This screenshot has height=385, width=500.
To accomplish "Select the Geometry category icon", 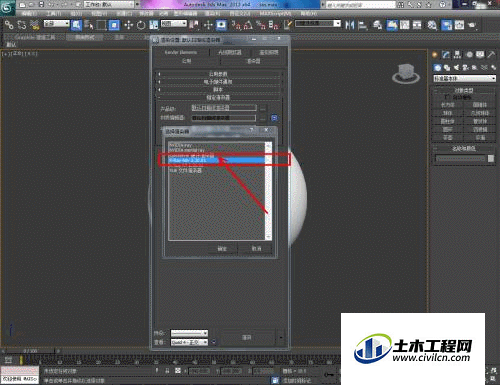I will [437, 68].
